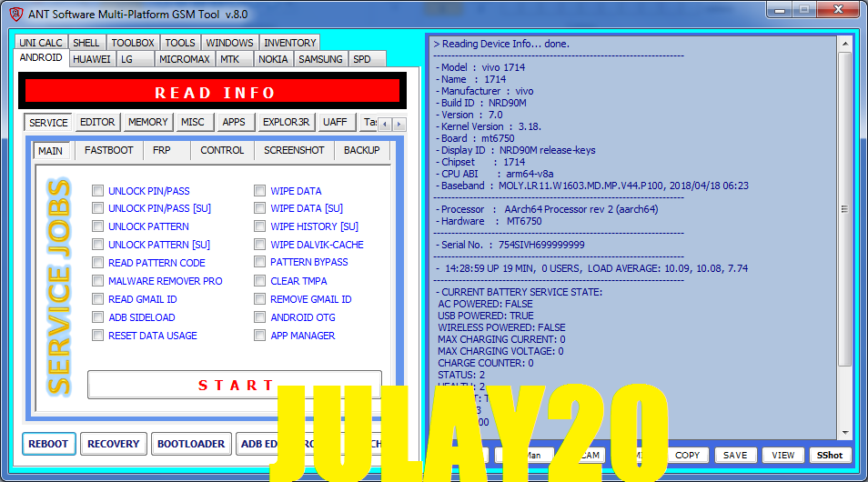Select the APPS sub-tab
868x482 pixels.
[x=236, y=122]
